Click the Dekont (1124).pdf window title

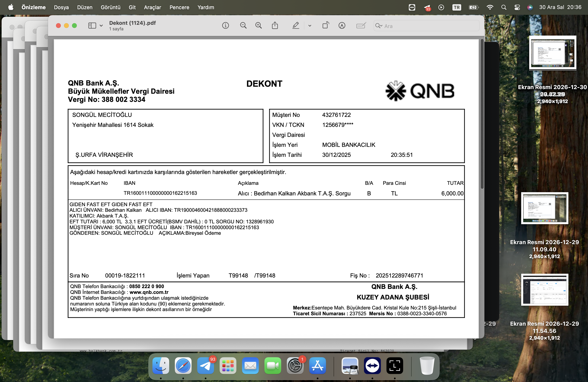132,23
